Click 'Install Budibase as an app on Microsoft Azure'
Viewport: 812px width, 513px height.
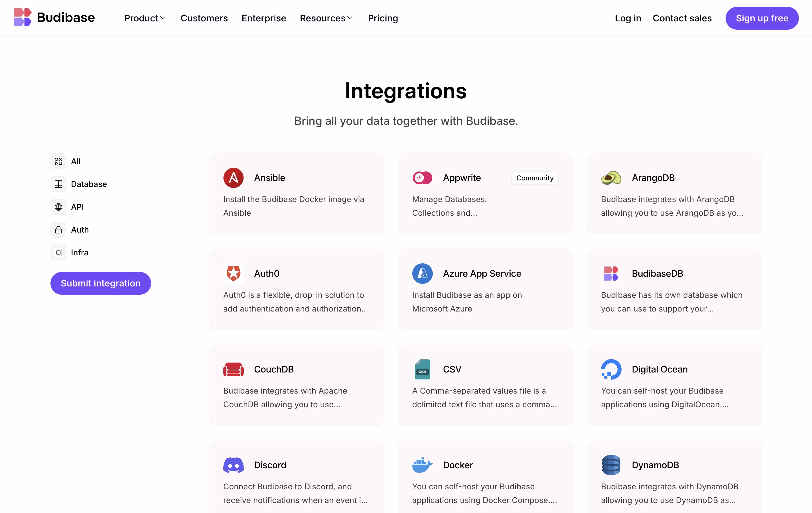[467, 302]
